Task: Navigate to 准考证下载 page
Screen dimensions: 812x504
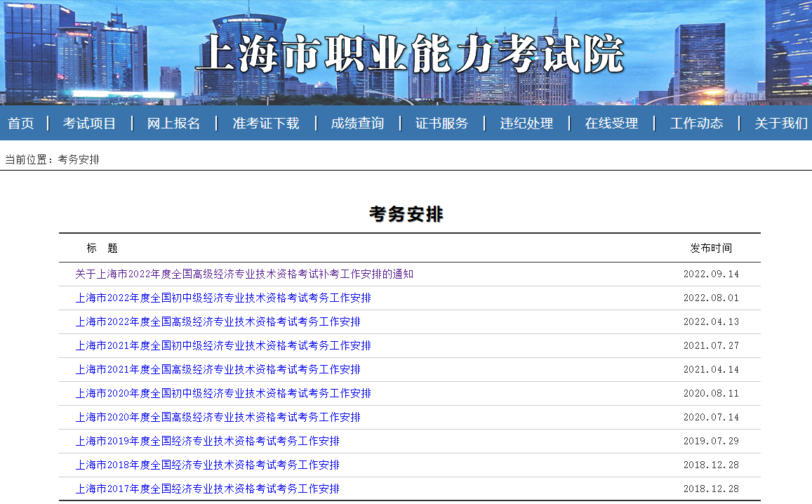Action: (265, 123)
